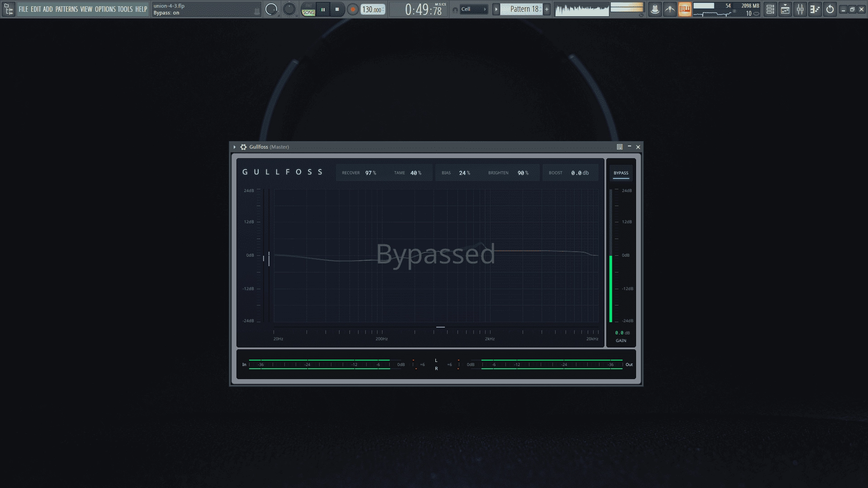The image size is (868, 488).
Task: Expand pattern options arrow left of Pattern 18
Action: tap(496, 9)
